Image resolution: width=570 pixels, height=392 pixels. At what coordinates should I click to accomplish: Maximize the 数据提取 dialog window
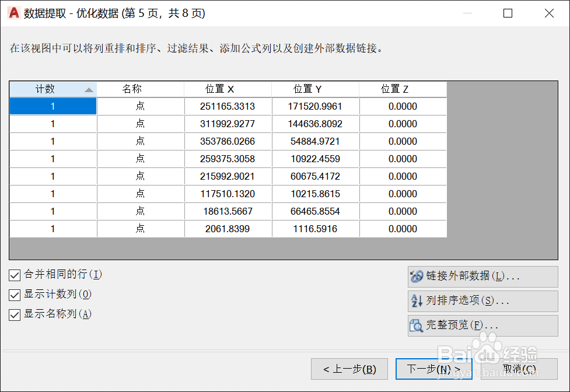point(508,13)
